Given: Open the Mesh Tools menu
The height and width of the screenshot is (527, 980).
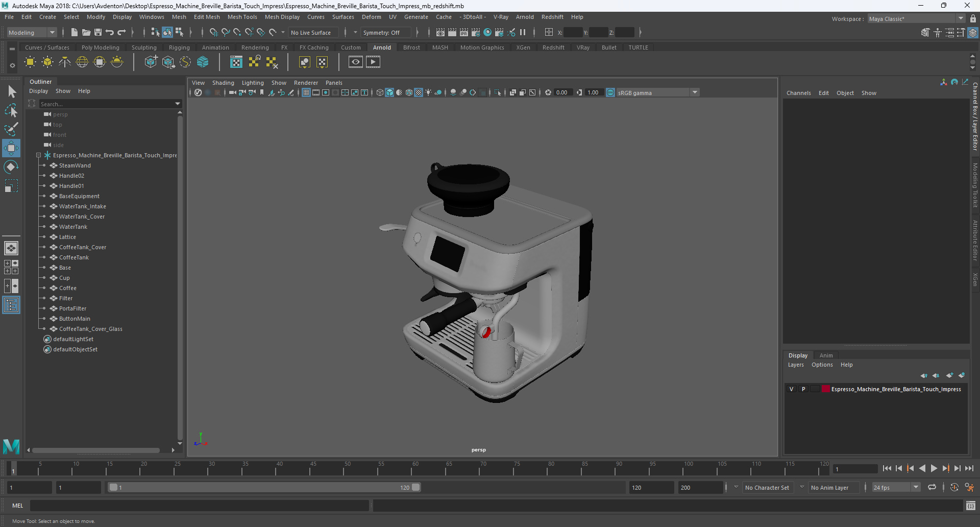Looking at the screenshot, I should coord(242,17).
